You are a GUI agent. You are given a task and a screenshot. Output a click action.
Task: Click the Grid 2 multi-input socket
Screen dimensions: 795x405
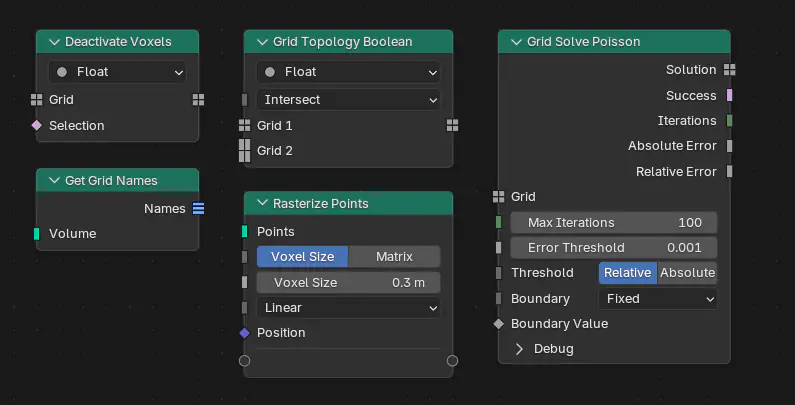coord(244,151)
